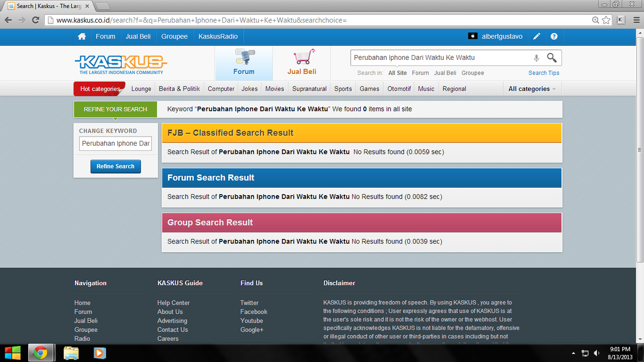The width and height of the screenshot is (644, 362).
Task: Open the Computer category
Action: click(x=221, y=89)
